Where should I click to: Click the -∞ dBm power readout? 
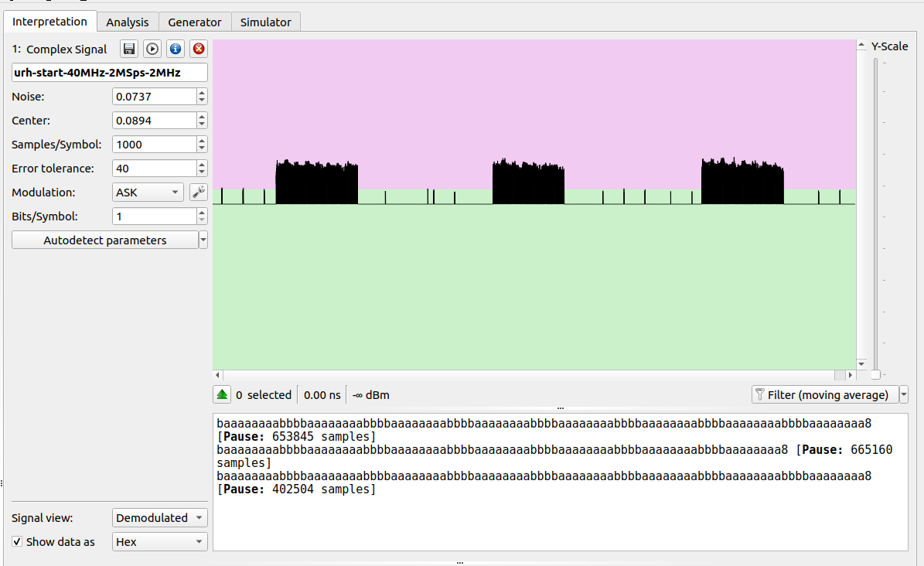tap(370, 395)
